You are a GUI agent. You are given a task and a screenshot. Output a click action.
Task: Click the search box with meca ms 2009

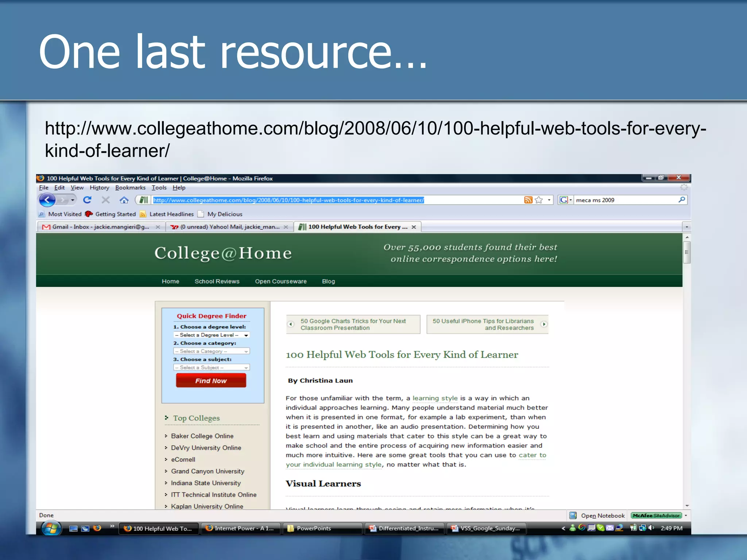point(625,200)
